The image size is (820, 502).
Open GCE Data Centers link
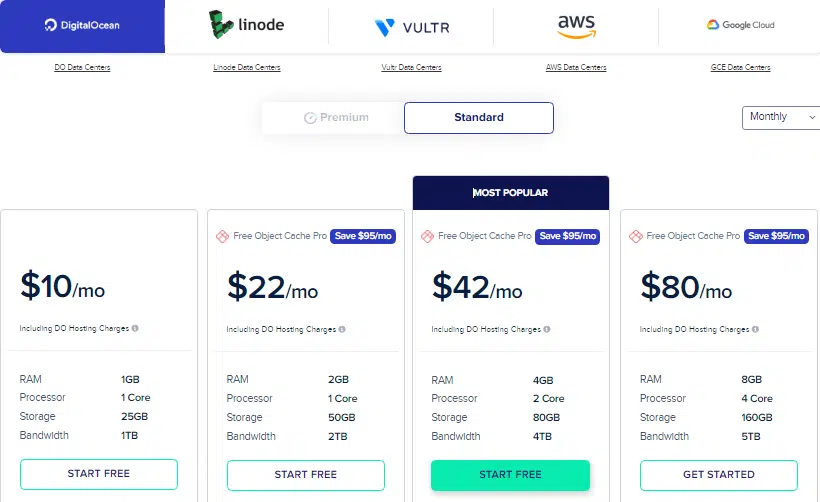[x=741, y=67]
